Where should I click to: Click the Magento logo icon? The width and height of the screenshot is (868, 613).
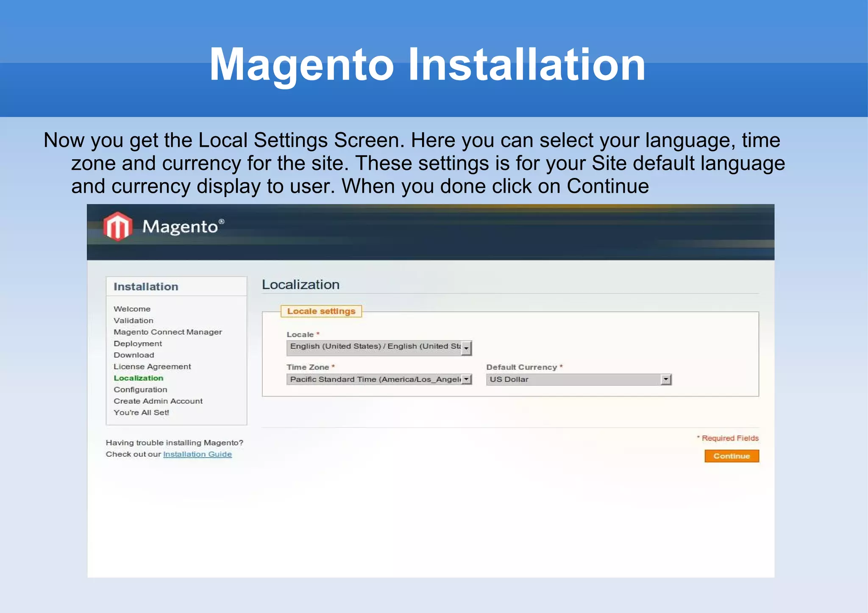118,226
